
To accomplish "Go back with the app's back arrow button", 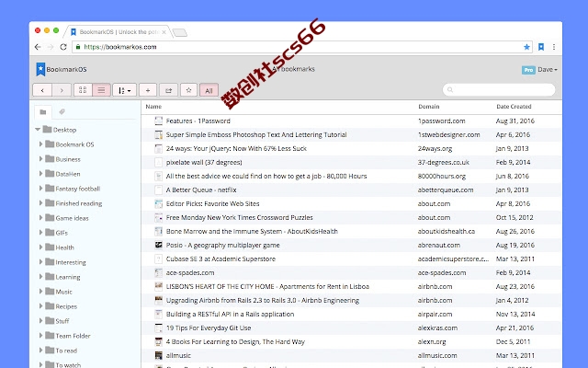I will click(x=42, y=90).
